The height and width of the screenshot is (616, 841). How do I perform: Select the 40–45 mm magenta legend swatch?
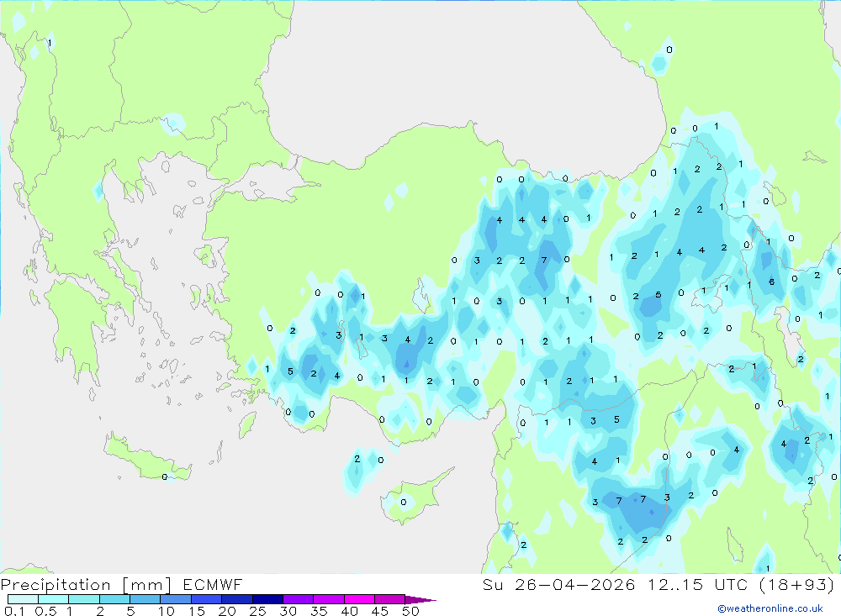point(359,599)
